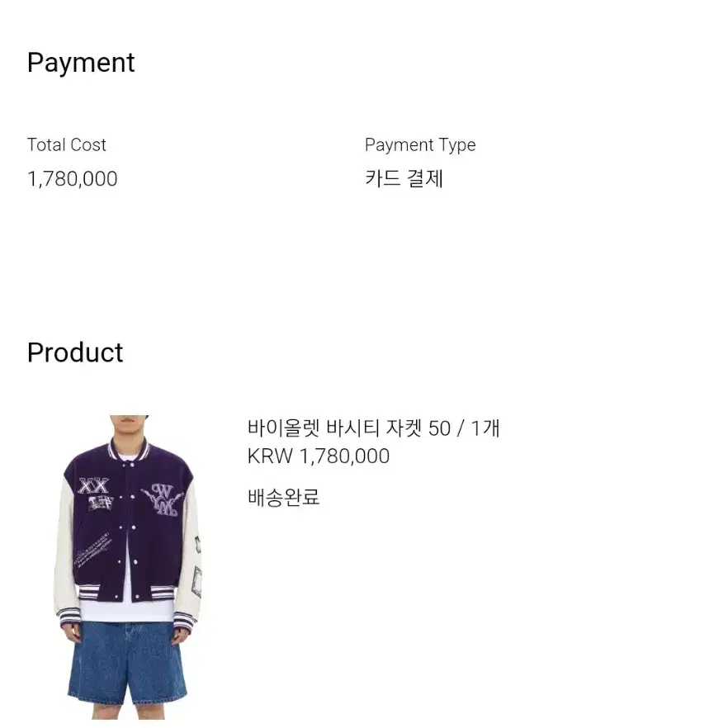Click the 배송완료 delivery status text
The height and width of the screenshot is (728, 728).
(x=284, y=497)
